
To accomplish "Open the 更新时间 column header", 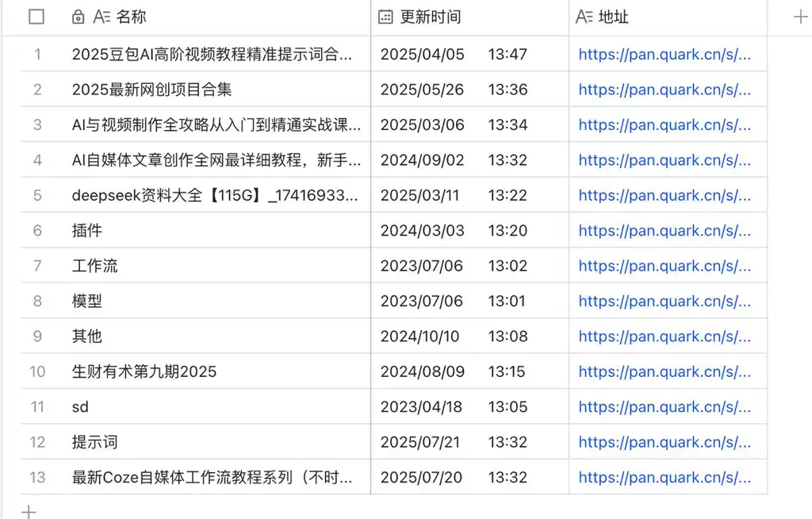I will (x=469, y=17).
